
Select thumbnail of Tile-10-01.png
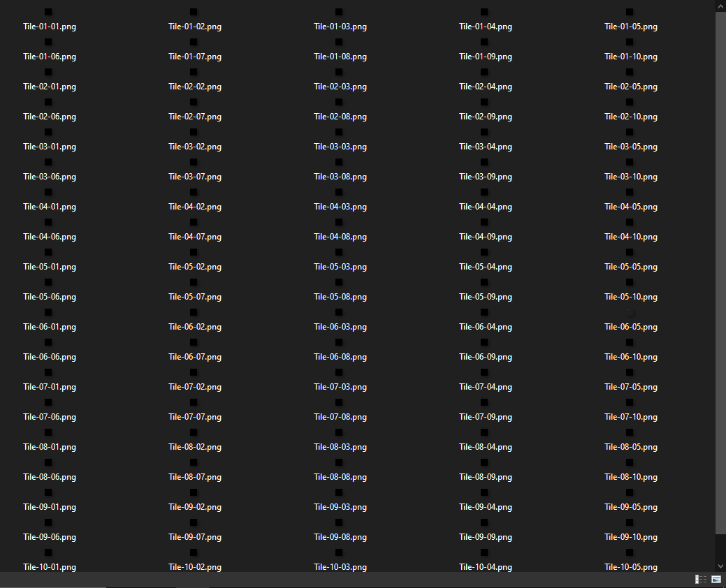48,552
